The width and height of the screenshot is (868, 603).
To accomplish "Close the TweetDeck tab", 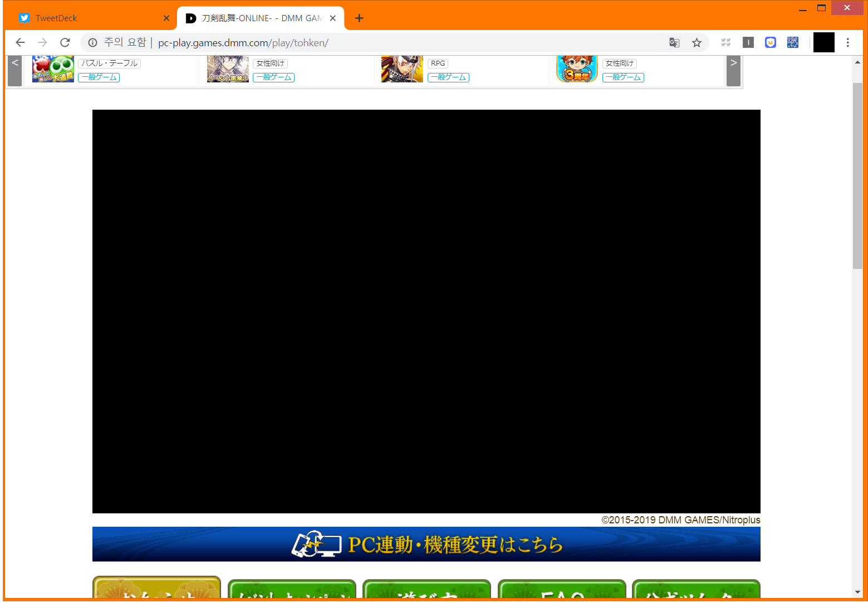I will (x=166, y=18).
